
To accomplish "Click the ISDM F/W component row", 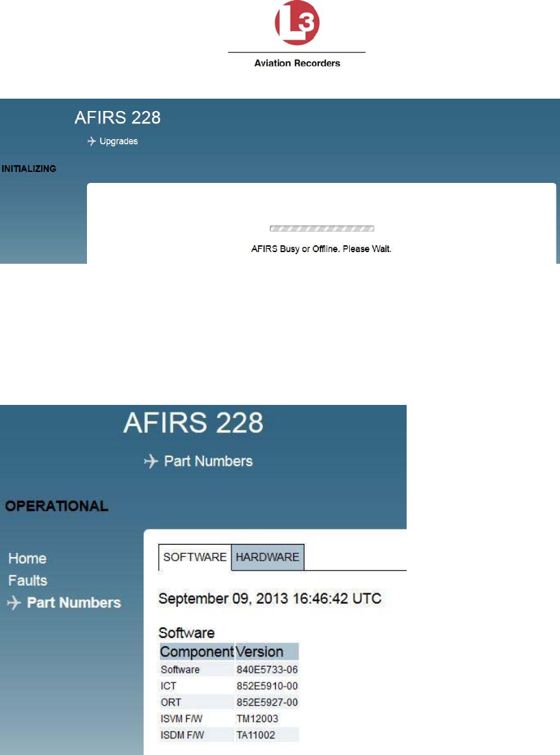I will 229,735.
